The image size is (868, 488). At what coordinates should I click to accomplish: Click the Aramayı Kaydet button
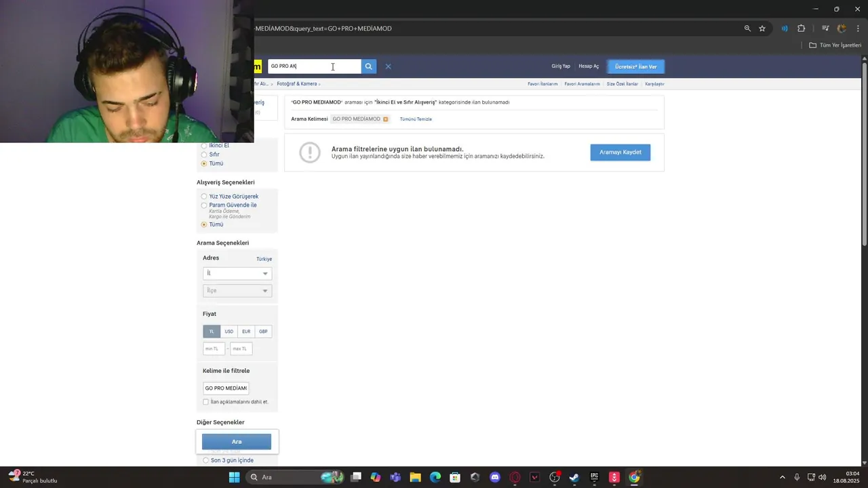pos(620,152)
